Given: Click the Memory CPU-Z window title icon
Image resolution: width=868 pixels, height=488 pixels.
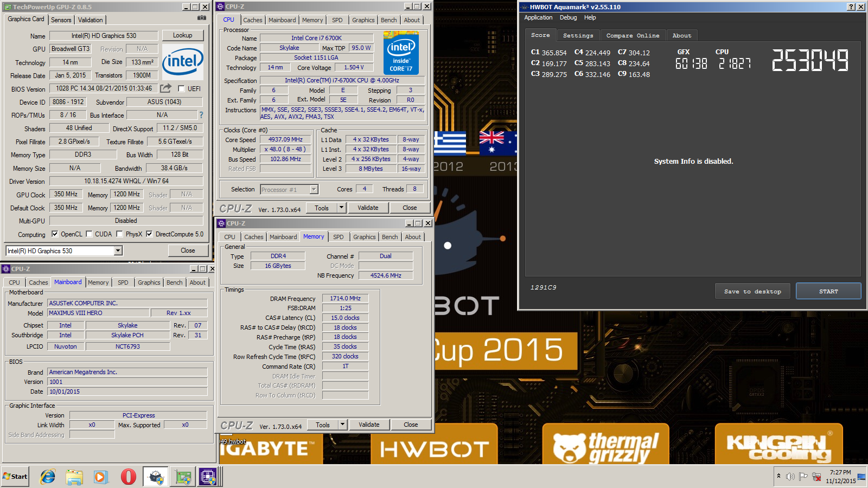Looking at the screenshot, I should (x=221, y=223).
